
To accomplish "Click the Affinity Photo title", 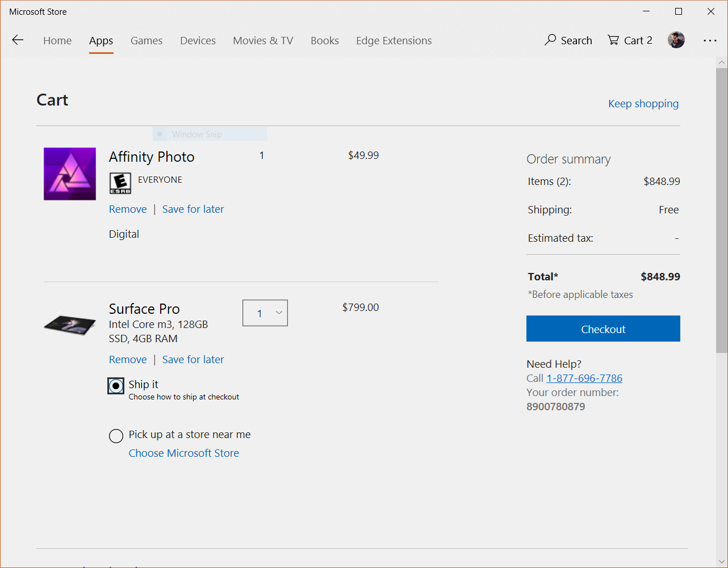I will coord(152,157).
